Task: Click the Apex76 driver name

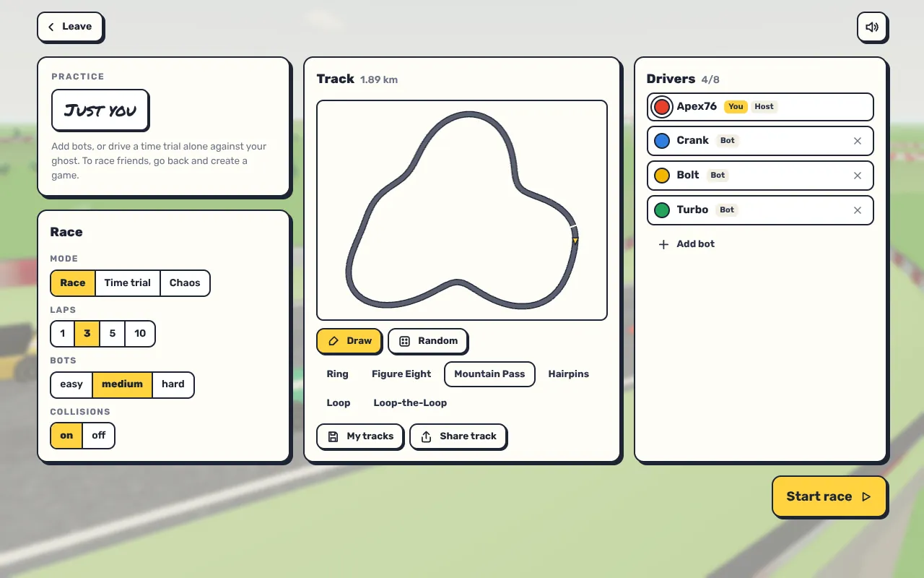Action: [697, 106]
